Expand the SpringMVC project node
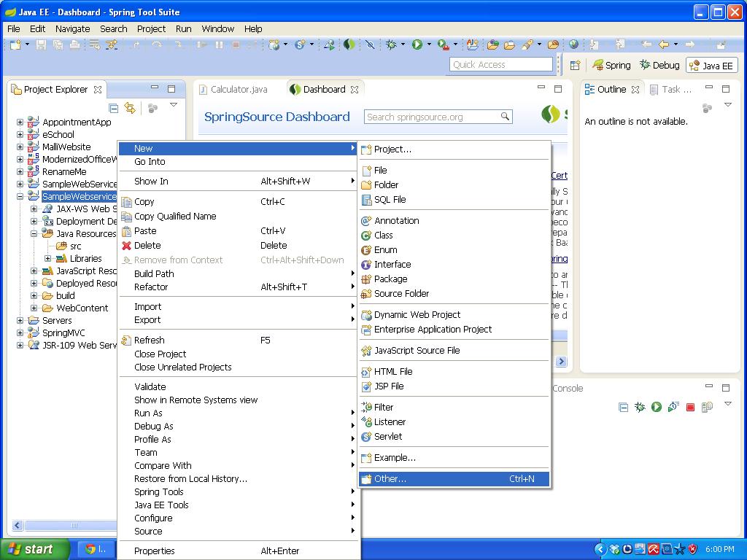This screenshot has height=560, width=747. tap(20, 333)
